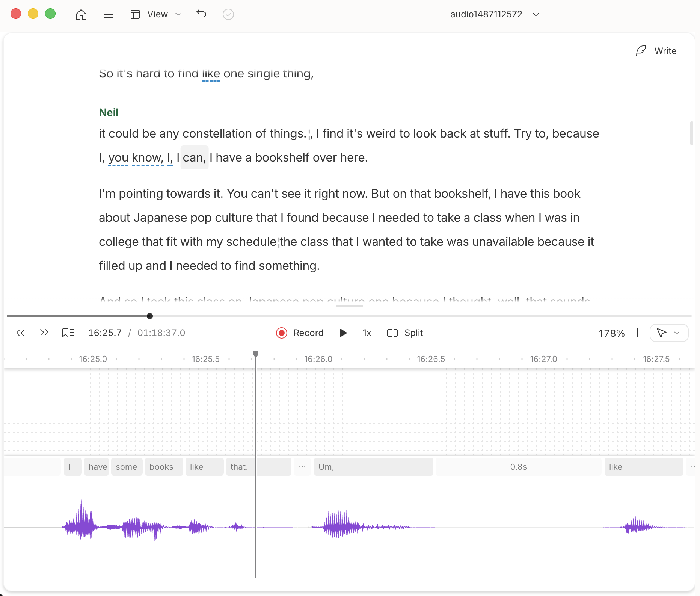Viewport: 700px width, 596px height.
Task: Click the Write button
Action: pos(656,51)
